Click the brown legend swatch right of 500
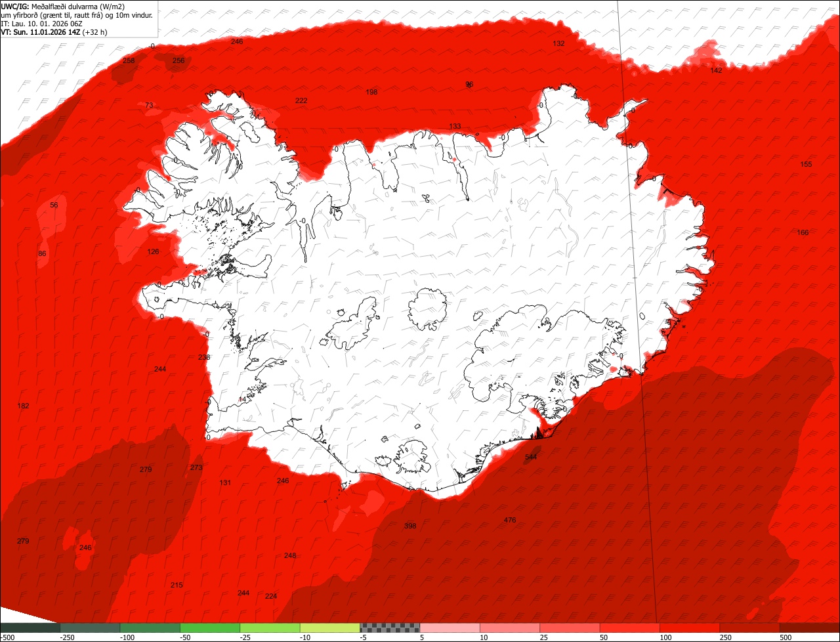The width and height of the screenshot is (840, 642). click(810, 628)
